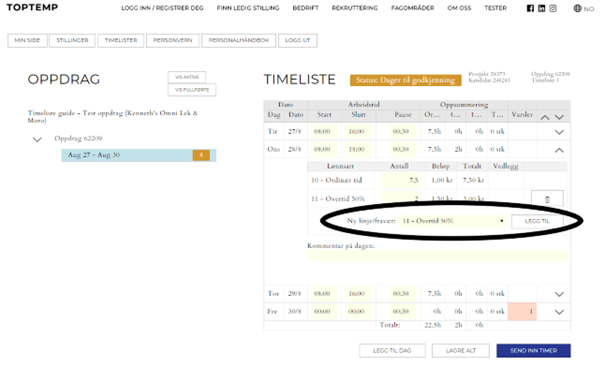Open the language selector globe NO
Viewport: 605px width, 381px height.
pyautogui.click(x=583, y=8)
